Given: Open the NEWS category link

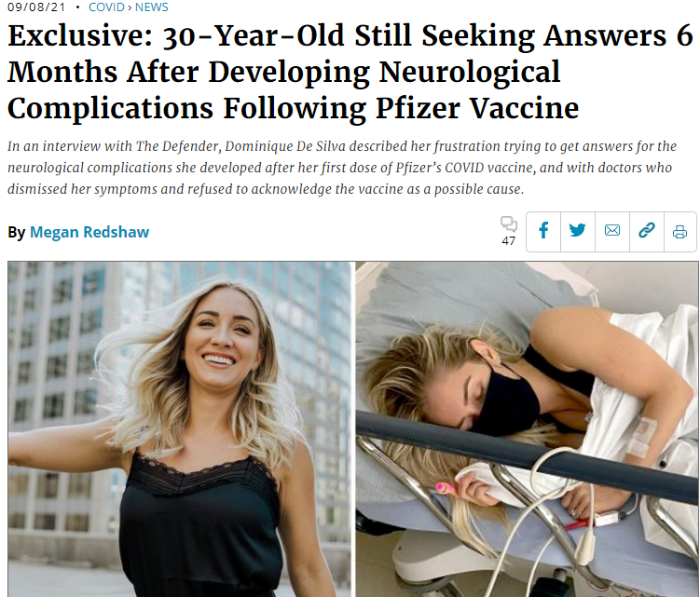Looking at the screenshot, I should 152,7.
